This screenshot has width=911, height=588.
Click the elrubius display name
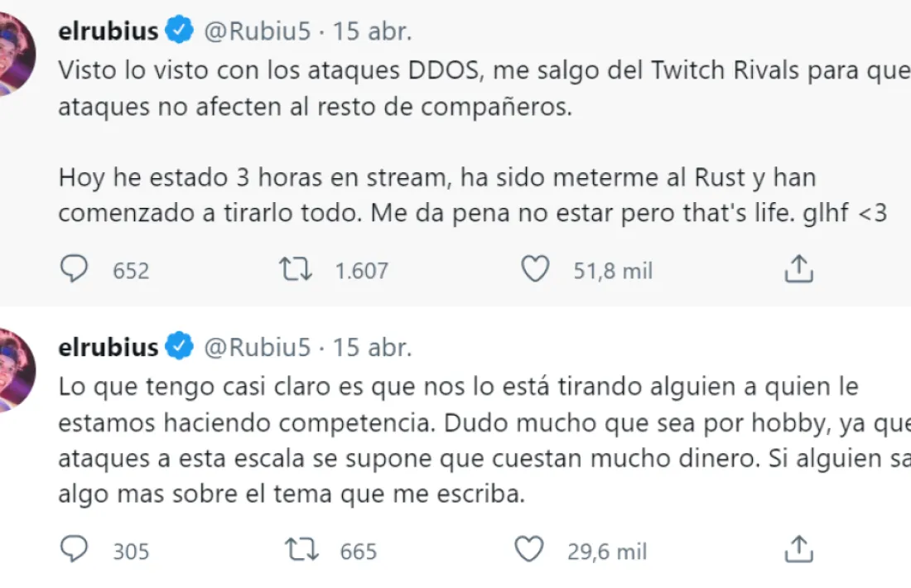[x=108, y=29]
